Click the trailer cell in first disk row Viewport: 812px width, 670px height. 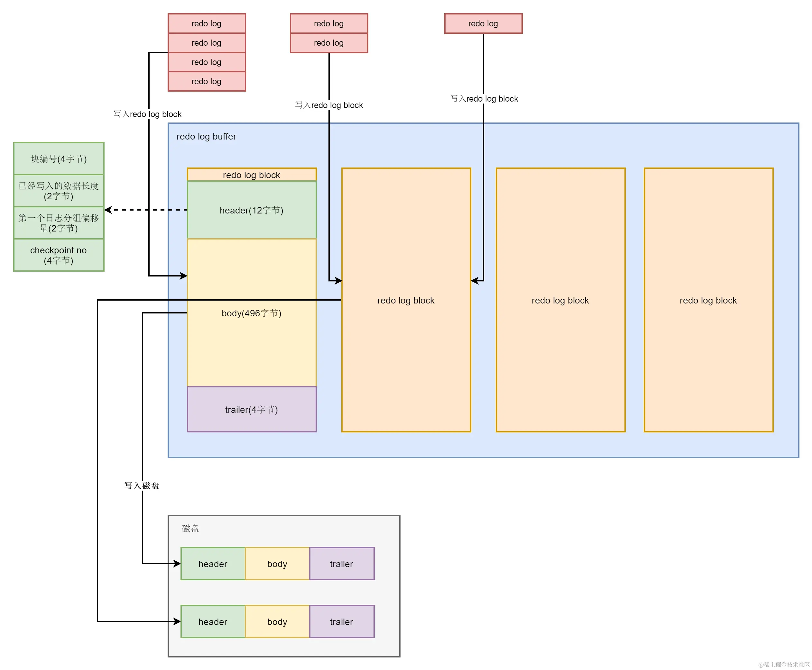341,564
